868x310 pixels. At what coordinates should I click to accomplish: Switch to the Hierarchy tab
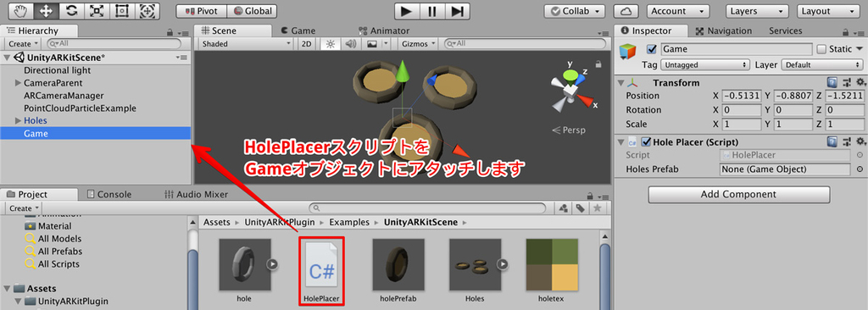[39, 31]
